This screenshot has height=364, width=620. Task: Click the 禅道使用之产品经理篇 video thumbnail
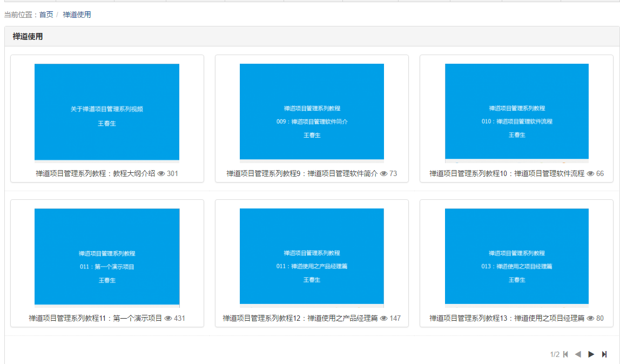[x=312, y=257]
